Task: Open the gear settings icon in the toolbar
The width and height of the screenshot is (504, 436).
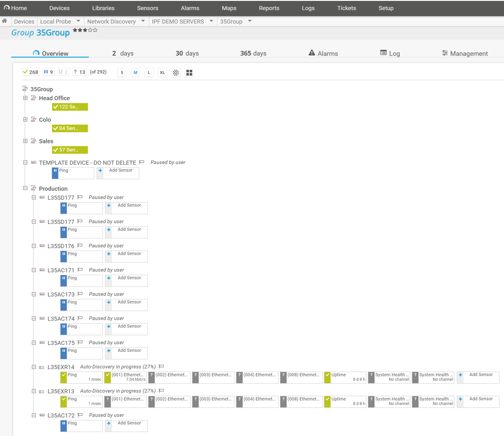Action: click(x=176, y=72)
